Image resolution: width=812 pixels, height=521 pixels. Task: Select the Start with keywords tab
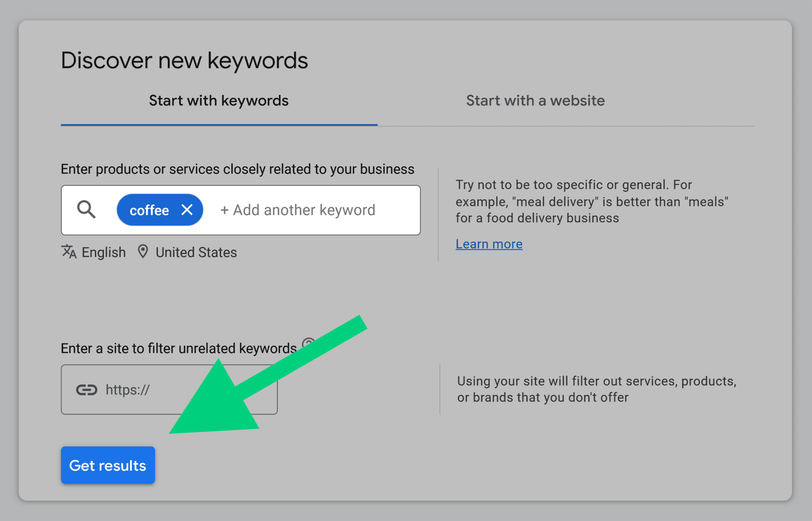[x=218, y=101]
